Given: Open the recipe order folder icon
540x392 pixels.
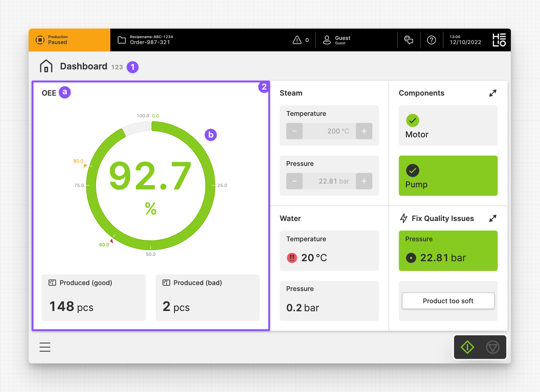Looking at the screenshot, I should [122, 40].
